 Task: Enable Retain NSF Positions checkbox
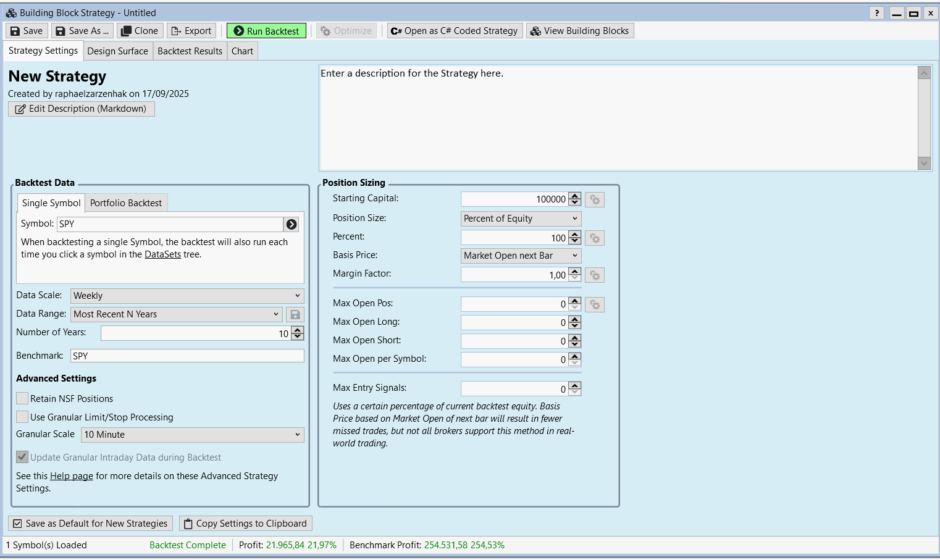(x=22, y=399)
